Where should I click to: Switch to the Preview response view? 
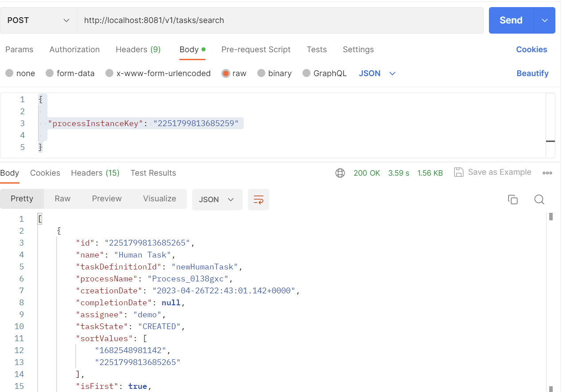[106, 198]
